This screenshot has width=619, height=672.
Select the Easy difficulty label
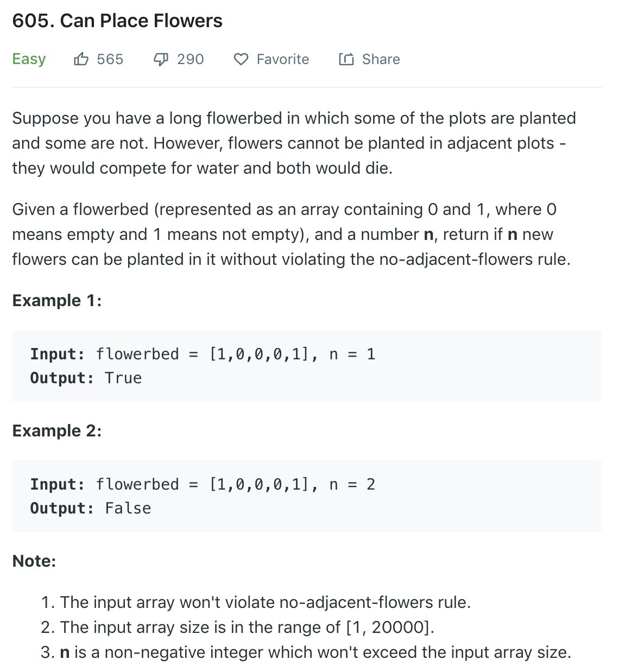pyautogui.click(x=29, y=59)
